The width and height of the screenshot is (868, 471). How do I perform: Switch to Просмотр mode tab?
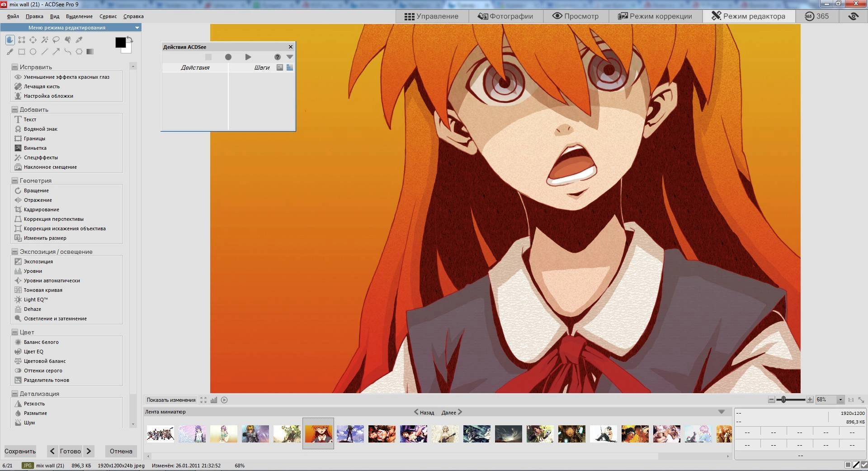[x=575, y=16]
